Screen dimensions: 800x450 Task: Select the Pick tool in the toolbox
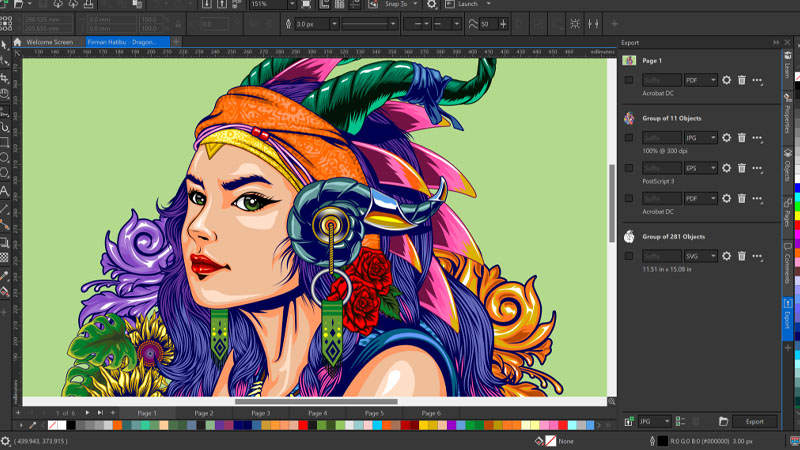click(x=5, y=45)
